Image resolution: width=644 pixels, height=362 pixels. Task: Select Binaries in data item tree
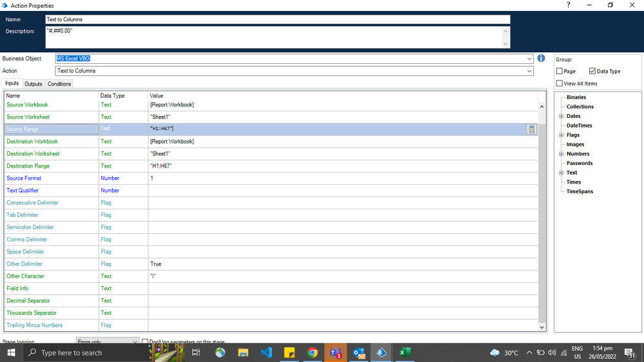coord(576,97)
